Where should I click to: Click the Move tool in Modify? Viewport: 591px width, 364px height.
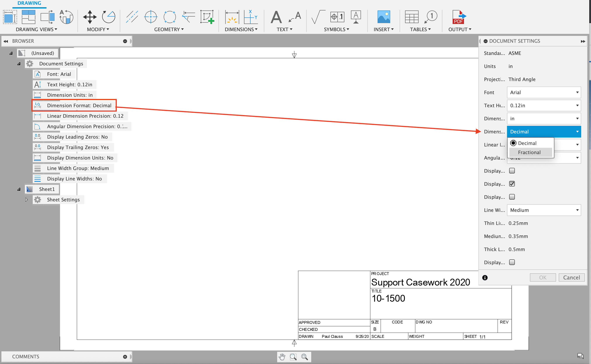[x=90, y=17]
